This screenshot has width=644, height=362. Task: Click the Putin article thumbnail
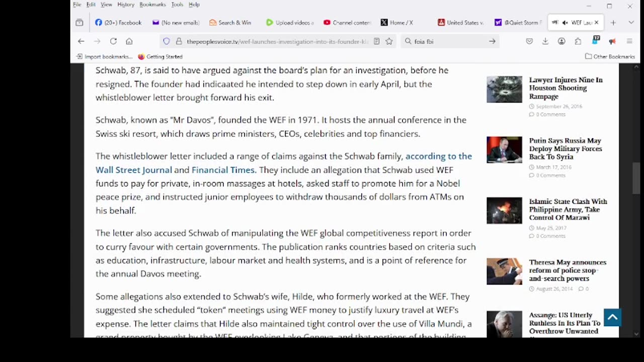[x=504, y=150]
